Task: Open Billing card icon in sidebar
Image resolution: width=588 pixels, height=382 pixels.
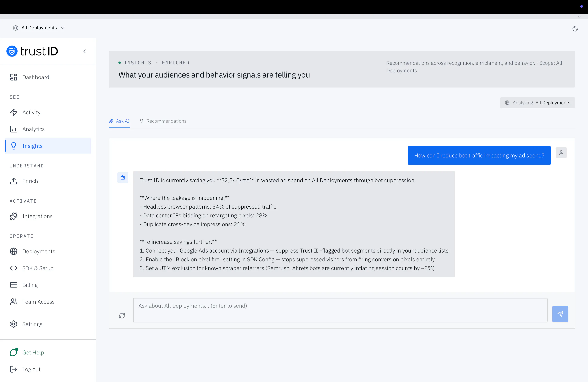Action: (x=14, y=285)
